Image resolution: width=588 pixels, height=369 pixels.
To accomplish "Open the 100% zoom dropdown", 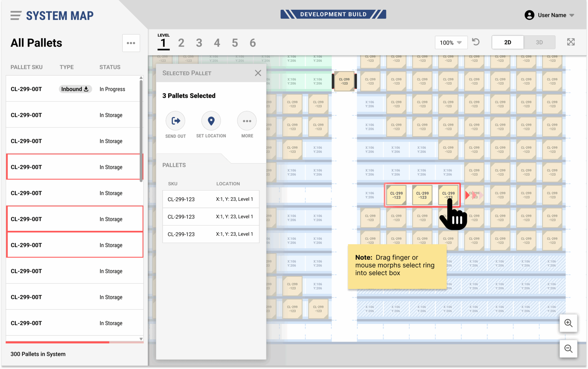I will (x=451, y=43).
